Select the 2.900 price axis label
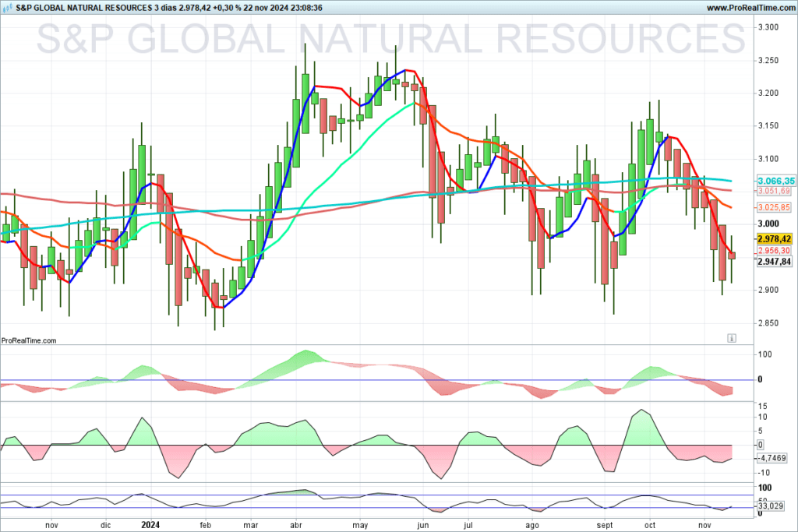The image size is (798, 532). coord(768,290)
